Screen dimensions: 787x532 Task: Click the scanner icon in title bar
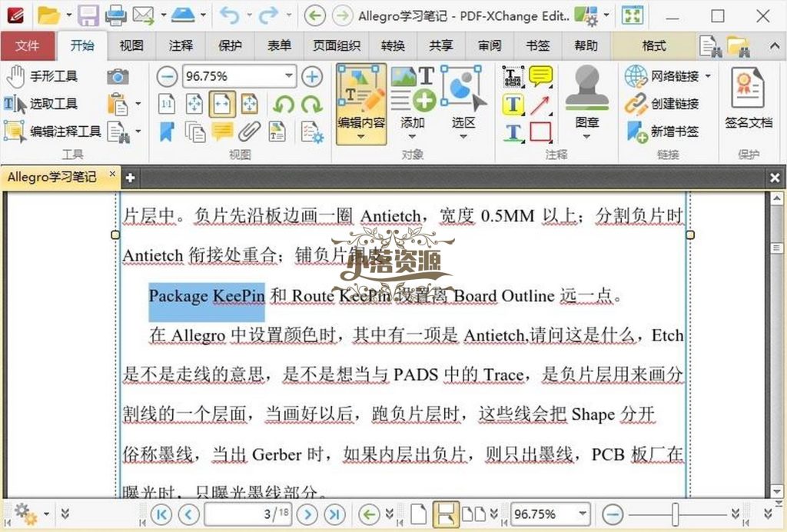[183, 15]
